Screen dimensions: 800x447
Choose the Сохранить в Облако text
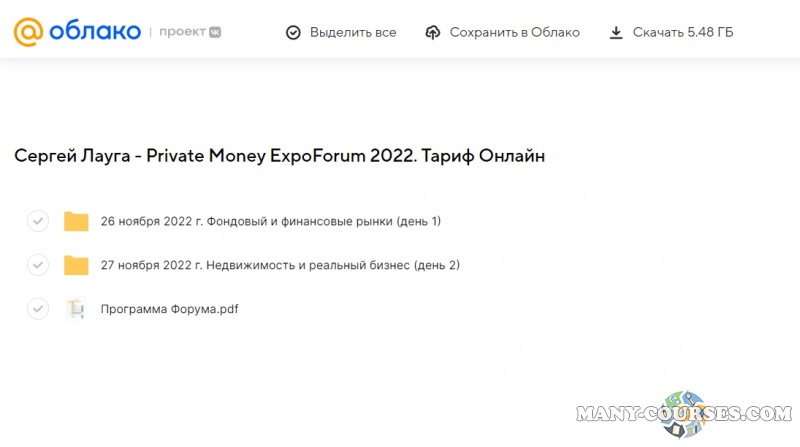[514, 32]
